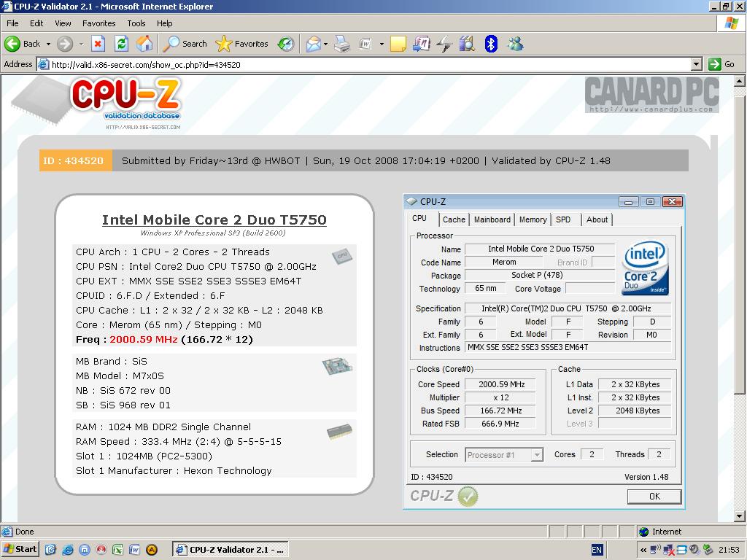The image size is (747, 560).
Task: Open the Address bar dropdown arrow
Action: [697, 64]
